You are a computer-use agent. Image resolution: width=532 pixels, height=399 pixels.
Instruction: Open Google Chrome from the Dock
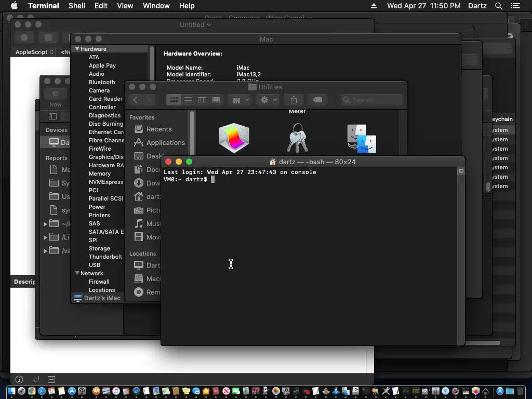point(32,391)
